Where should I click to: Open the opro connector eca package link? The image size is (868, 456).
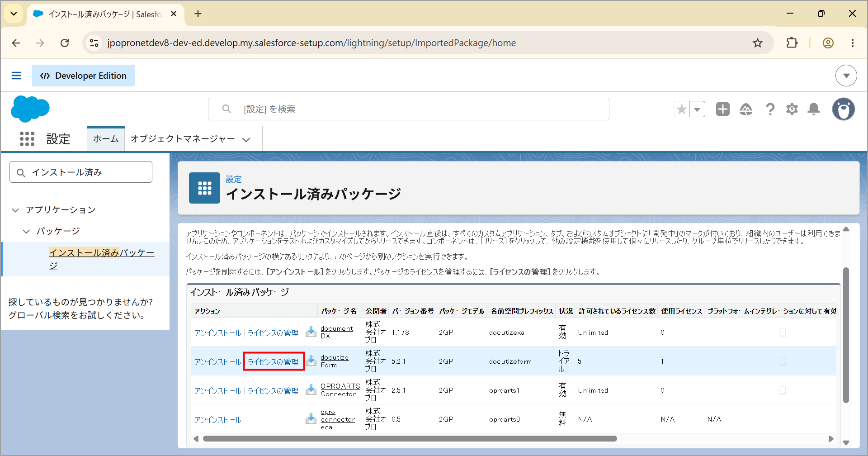pos(337,419)
